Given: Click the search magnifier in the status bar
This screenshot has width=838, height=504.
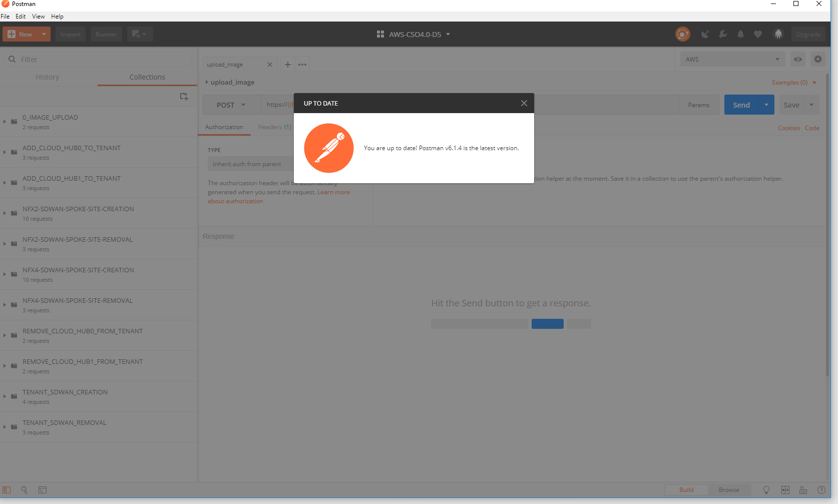Looking at the screenshot, I should click(x=24, y=490).
